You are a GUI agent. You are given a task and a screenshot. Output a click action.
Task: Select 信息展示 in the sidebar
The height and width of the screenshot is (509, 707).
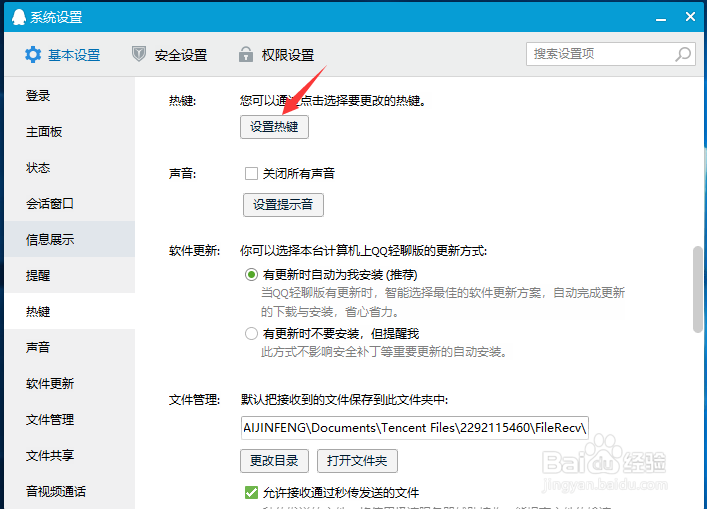tap(70, 239)
